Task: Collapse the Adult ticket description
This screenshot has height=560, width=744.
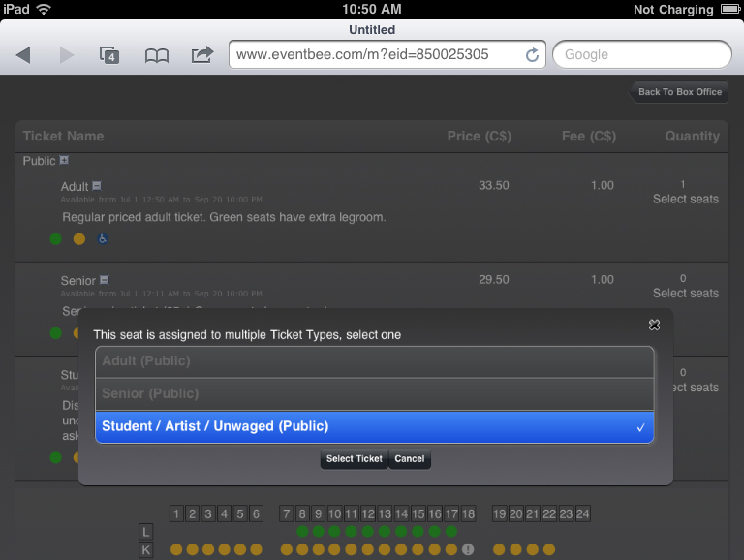Action: (x=97, y=186)
